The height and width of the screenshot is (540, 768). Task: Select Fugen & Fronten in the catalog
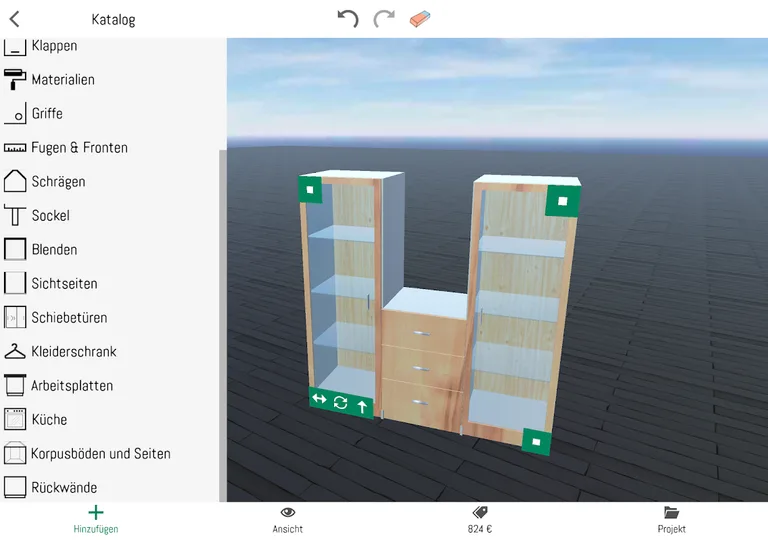pyautogui.click(x=79, y=147)
